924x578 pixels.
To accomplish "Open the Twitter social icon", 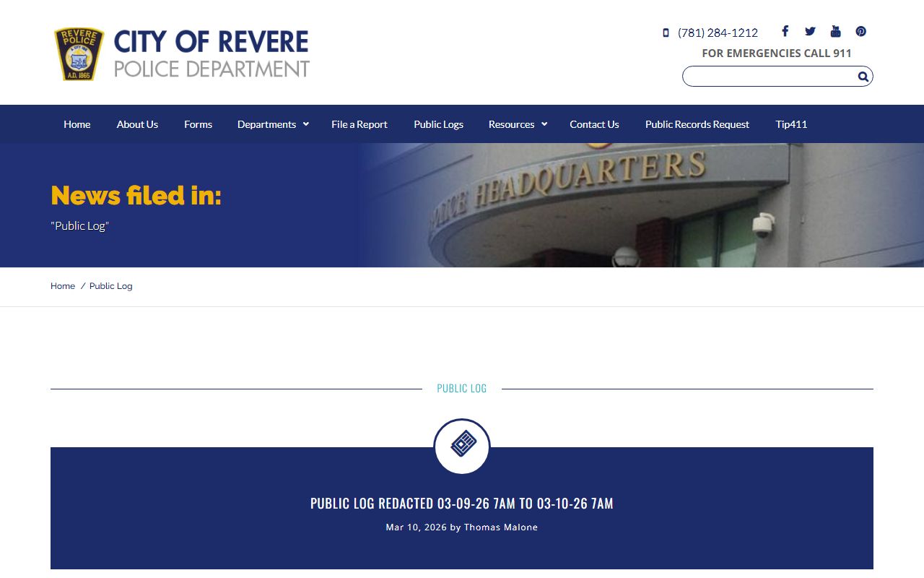I will click(x=810, y=31).
